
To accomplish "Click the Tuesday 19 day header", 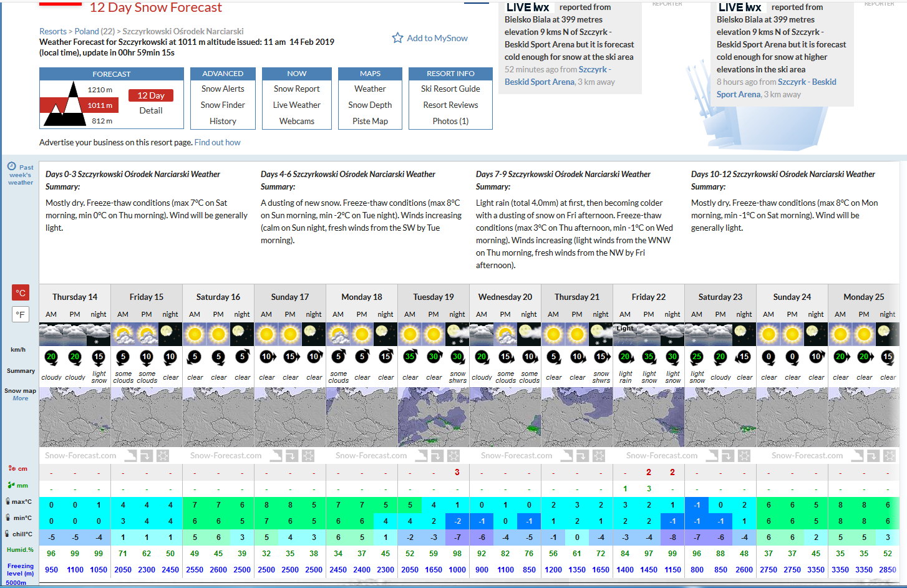I will (434, 297).
